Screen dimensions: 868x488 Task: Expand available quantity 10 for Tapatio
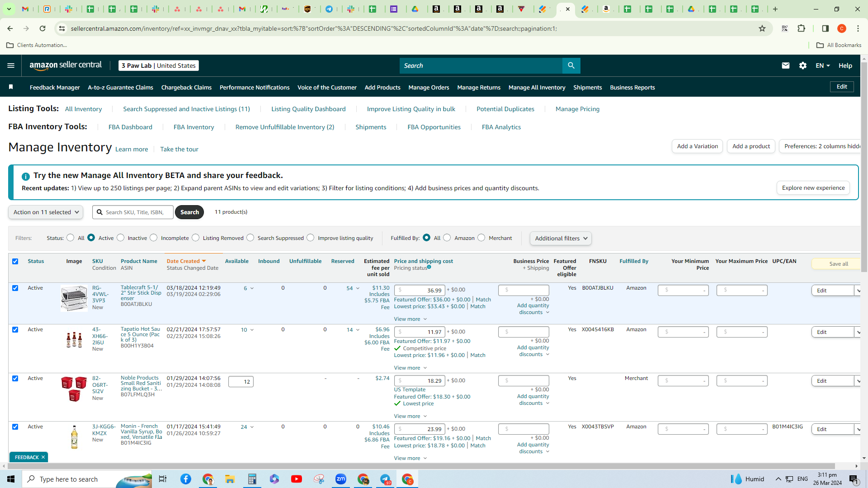(247, 330)
